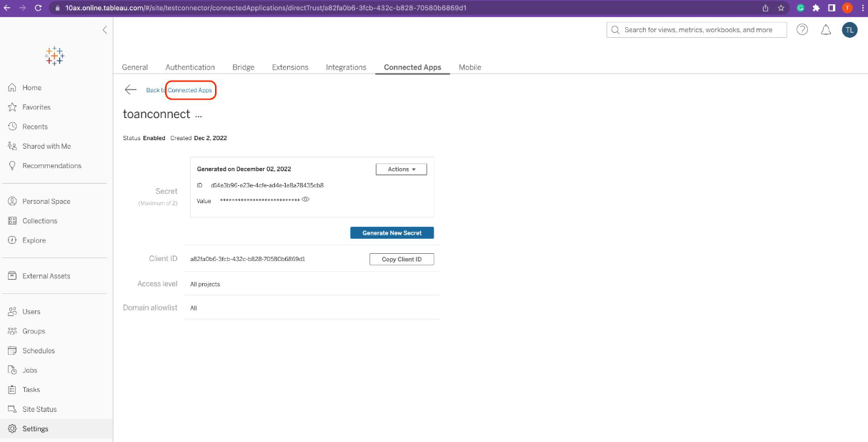Click the Copy Client ID button
This screenshot has height=442, width=868.
pos(401,260)
